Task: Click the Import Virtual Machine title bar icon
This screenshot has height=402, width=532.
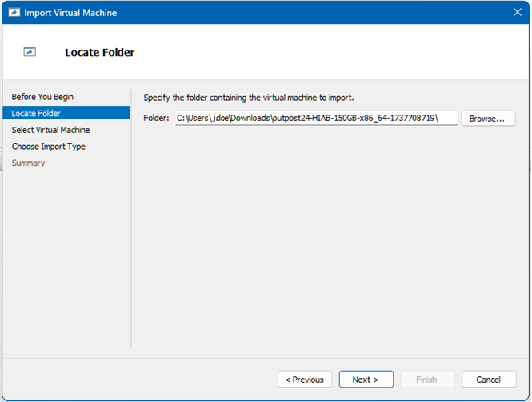Action: [14, 12]
